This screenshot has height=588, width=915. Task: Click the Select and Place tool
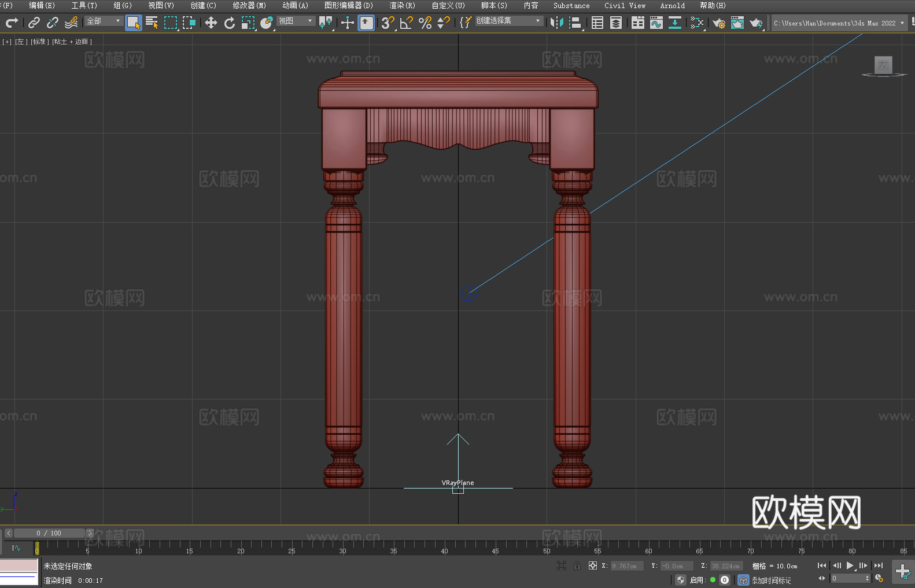[267, 23]
